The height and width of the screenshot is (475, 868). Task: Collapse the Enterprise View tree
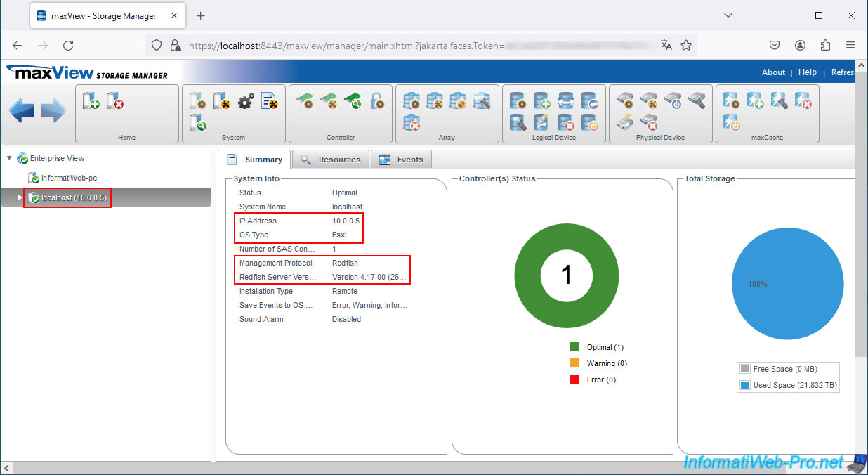pyautogui.click(x=9, y=159)
